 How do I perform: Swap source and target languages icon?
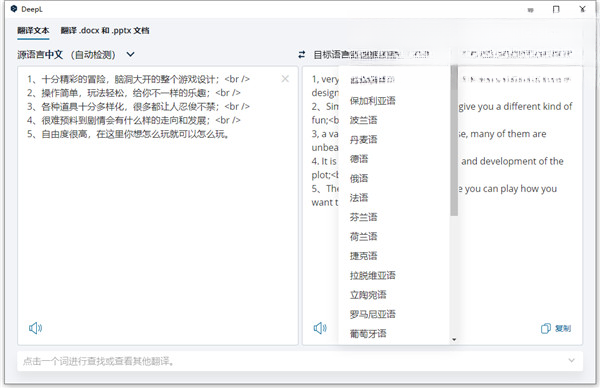(x=302, y=55)
